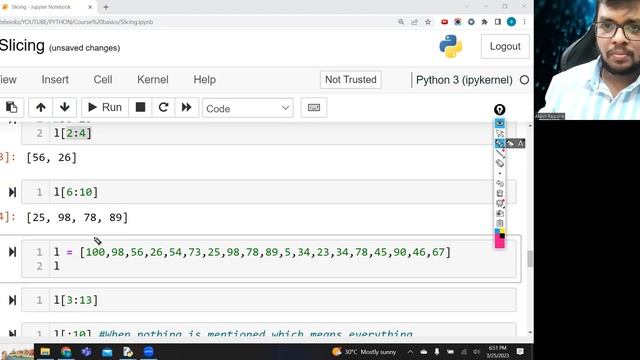This screenshot has width=640, height=360.
Task: Open Chrome three-dot menu
Action: (524, 22)
